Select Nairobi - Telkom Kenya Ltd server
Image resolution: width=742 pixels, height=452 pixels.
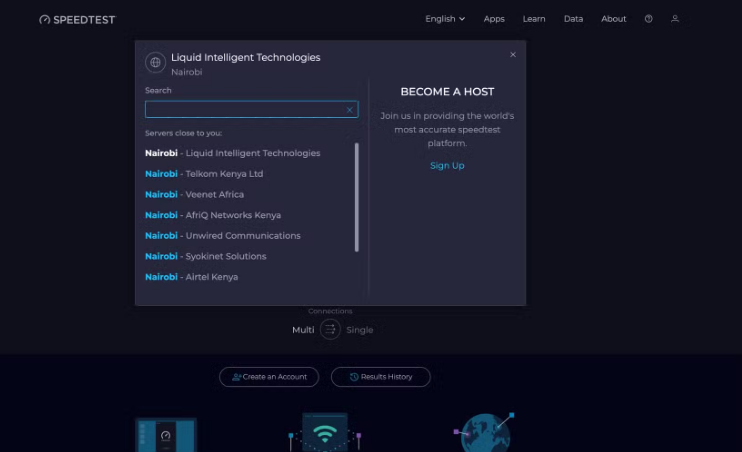click(x=204, y=174)
